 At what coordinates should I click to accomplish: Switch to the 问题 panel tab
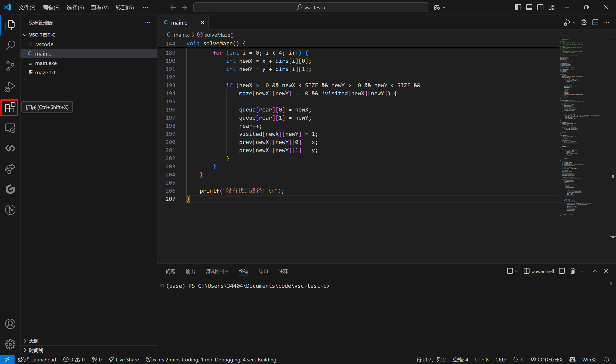click(171, 271)
